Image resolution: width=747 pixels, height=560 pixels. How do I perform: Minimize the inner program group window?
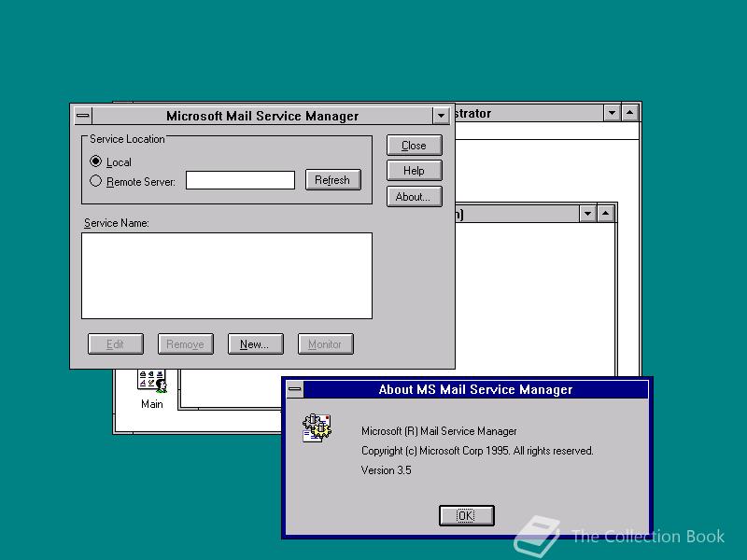[x=587, y=214]
